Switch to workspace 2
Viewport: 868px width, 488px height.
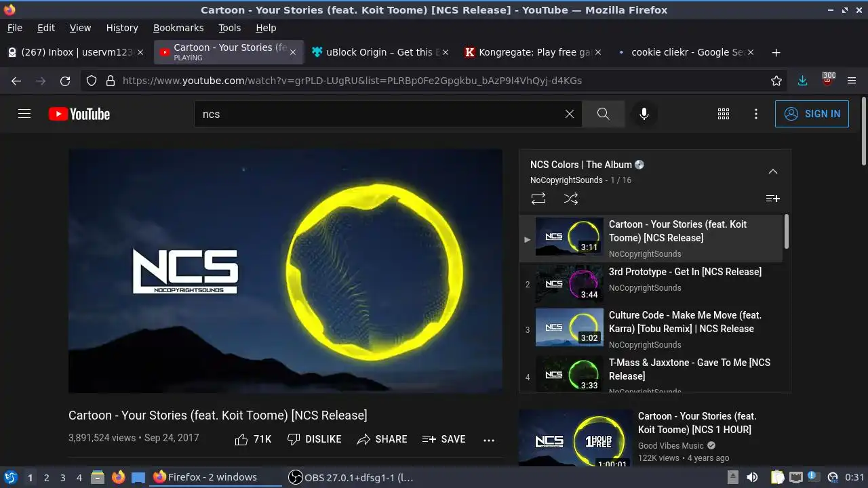pyautogui.click(x=46, y=477)
